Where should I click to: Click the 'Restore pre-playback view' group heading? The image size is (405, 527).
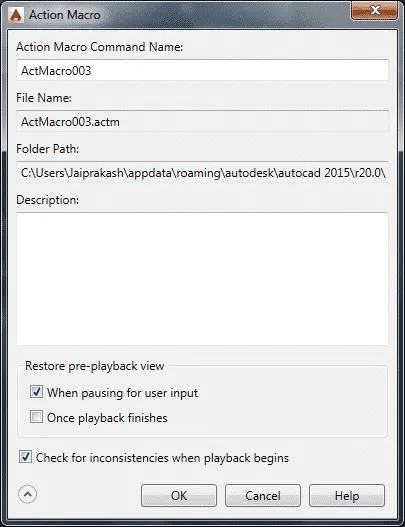coord(95,366)
